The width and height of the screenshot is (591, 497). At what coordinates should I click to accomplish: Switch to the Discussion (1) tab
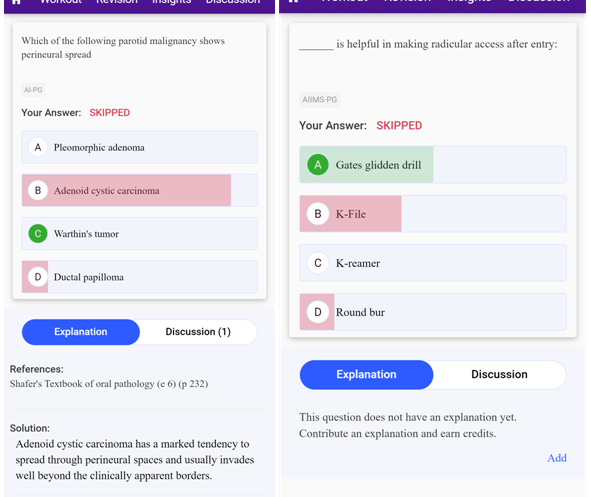(x=198, y=332)
